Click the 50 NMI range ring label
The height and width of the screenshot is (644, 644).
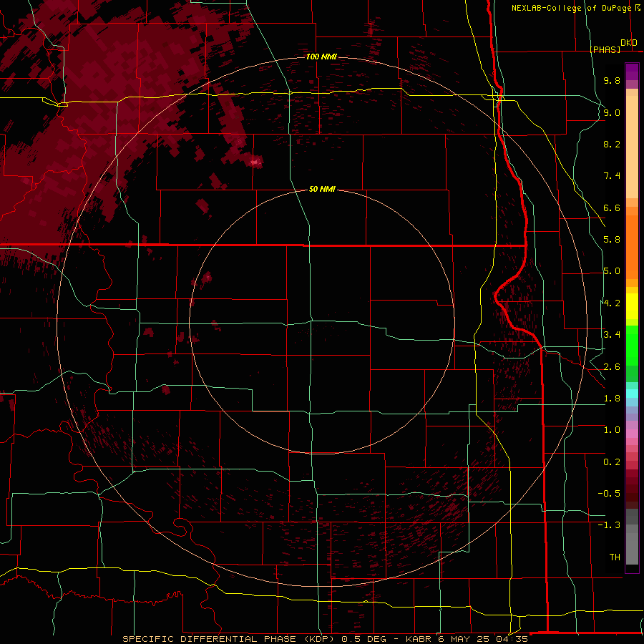click(322, 189)
